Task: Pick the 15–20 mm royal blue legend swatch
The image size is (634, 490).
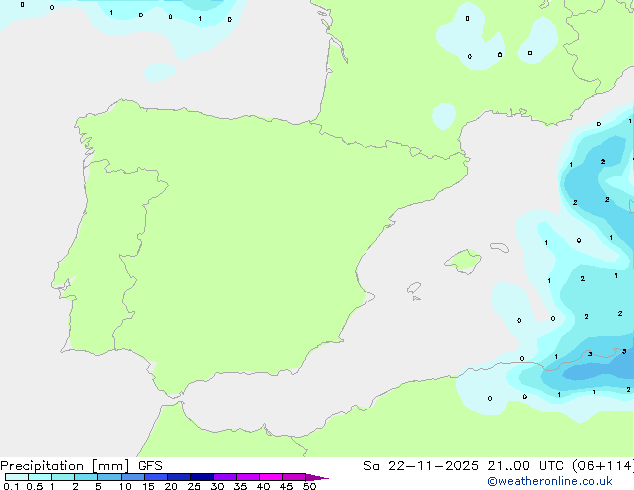Action: (156, 477)
